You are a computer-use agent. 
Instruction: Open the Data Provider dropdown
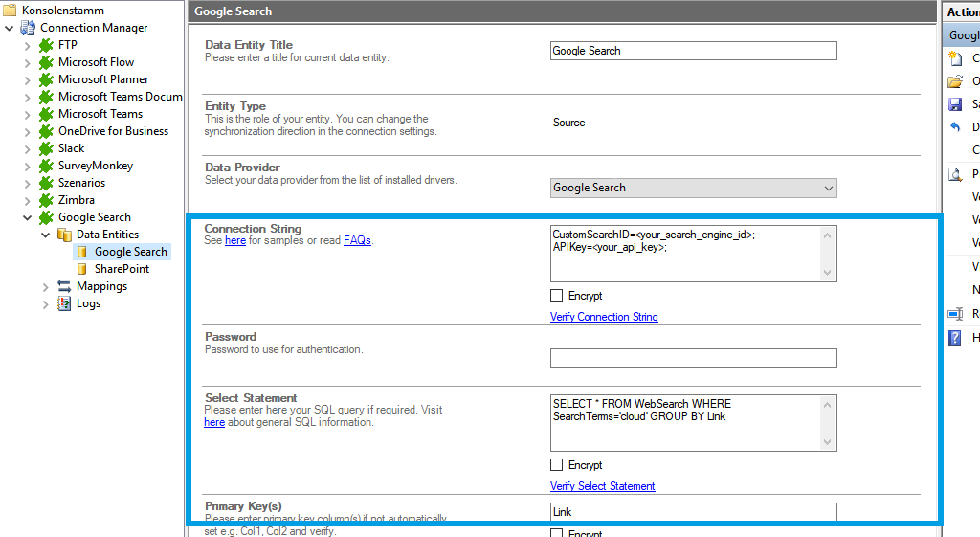[694, 188]
